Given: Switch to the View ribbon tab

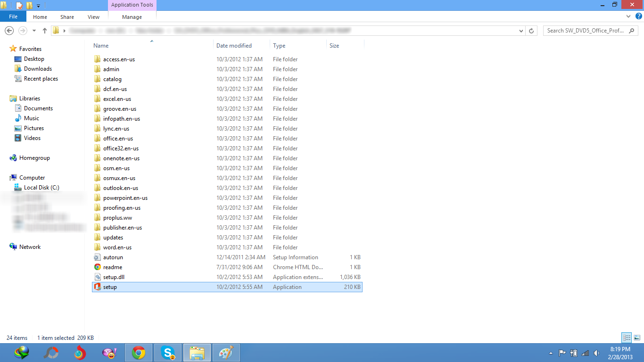Looking at the screenshot, I should (93, 17).
